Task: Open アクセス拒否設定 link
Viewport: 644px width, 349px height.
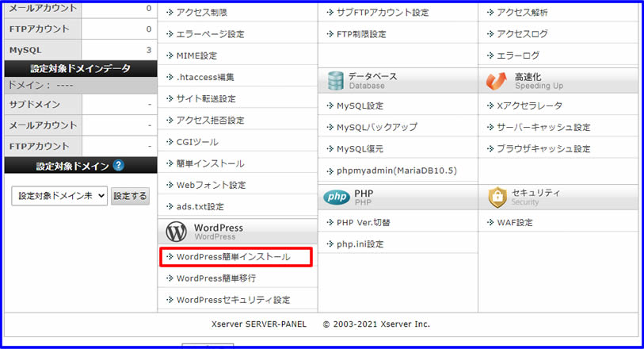Action: tap(210, 120)
